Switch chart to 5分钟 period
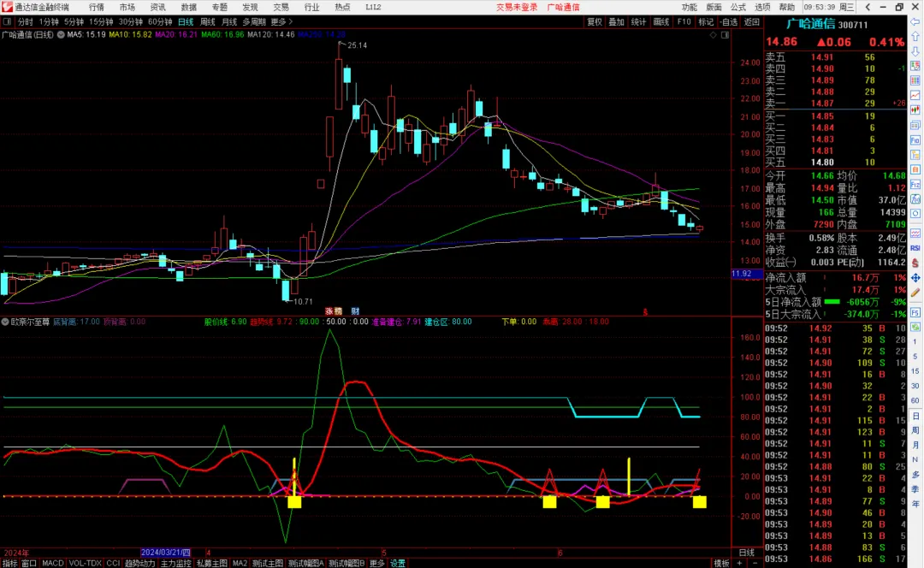 tap(74, 21)
